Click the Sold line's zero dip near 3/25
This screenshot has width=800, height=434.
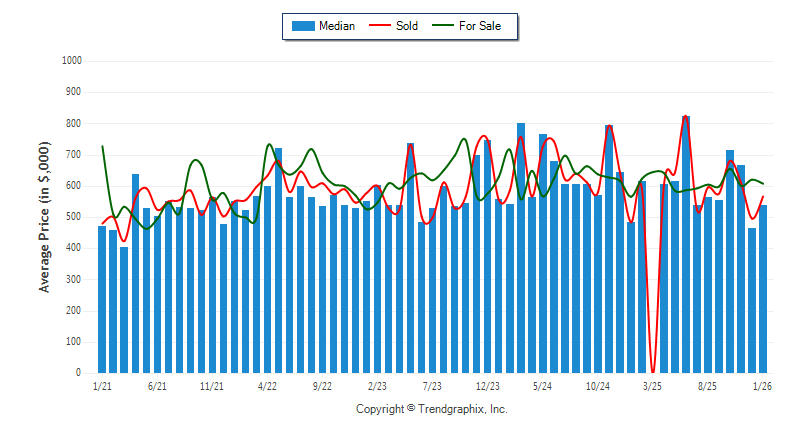(653, 368)
